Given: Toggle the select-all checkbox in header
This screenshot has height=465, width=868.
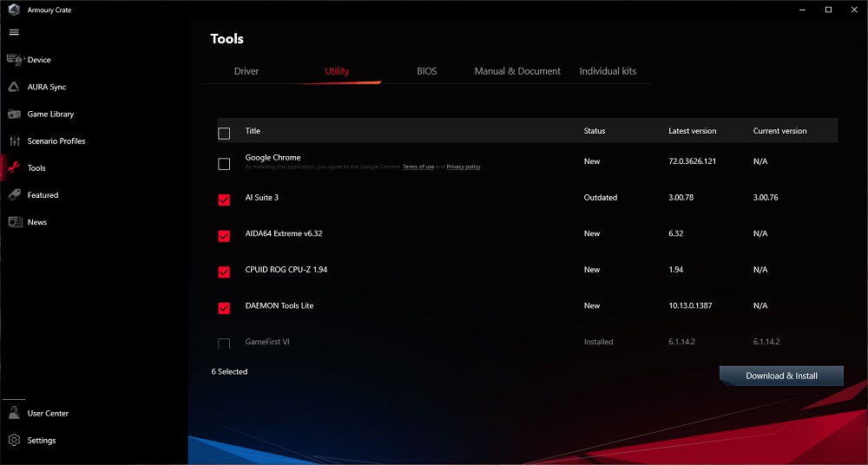Looking at the screenshot, I should 224,134.
